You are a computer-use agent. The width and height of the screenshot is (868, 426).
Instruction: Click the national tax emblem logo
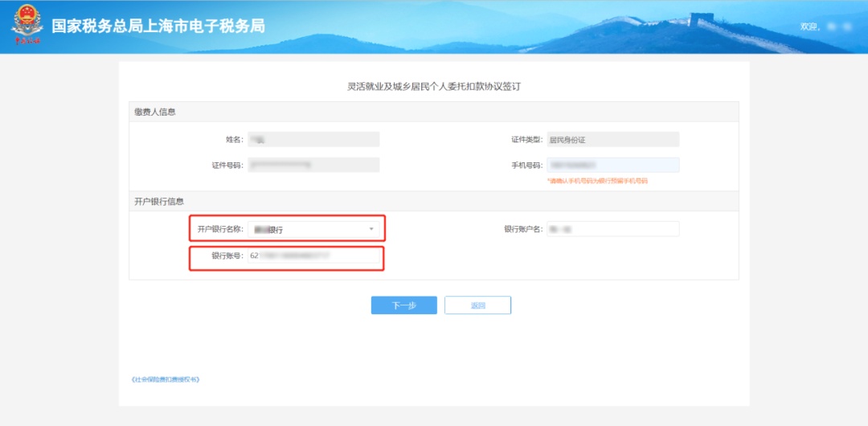(27, 27)
